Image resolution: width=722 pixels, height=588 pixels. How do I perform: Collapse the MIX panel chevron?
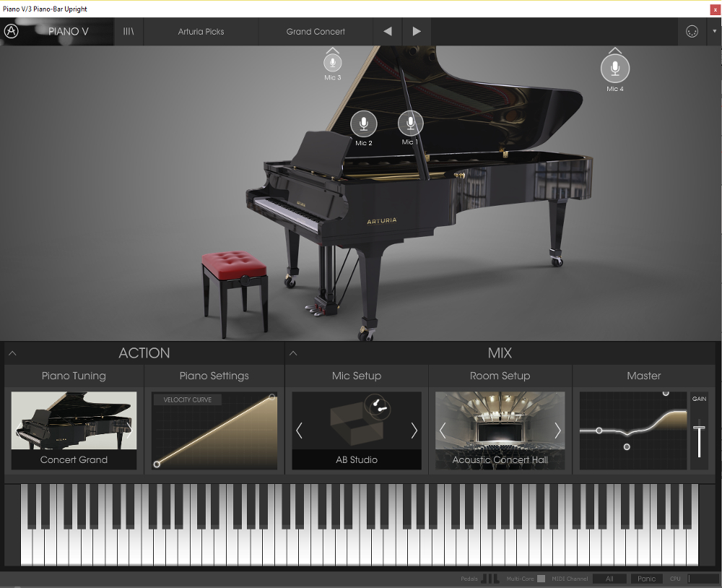(x=293, y=353)
